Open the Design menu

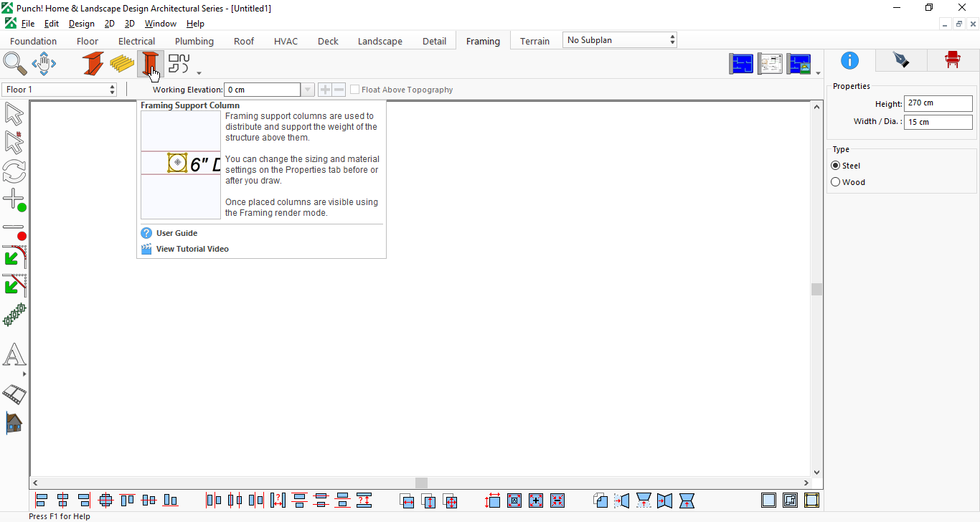click(82, 24)
